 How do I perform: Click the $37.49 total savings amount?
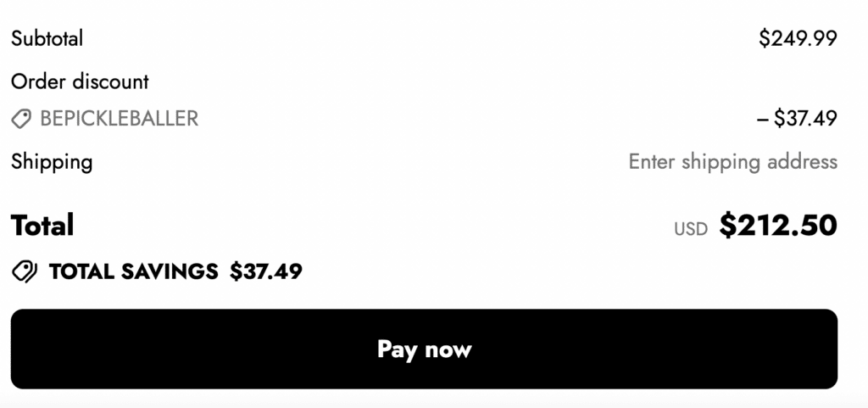[265, 271]
